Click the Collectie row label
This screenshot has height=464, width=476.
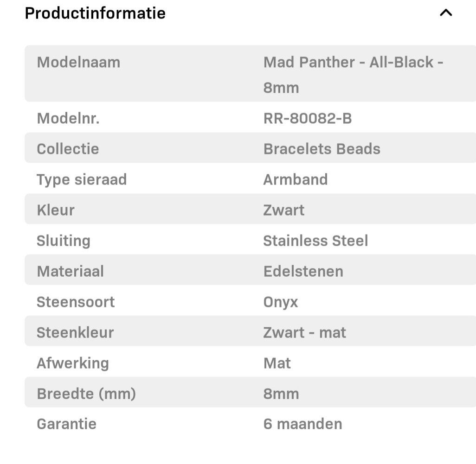coord(68,149)
